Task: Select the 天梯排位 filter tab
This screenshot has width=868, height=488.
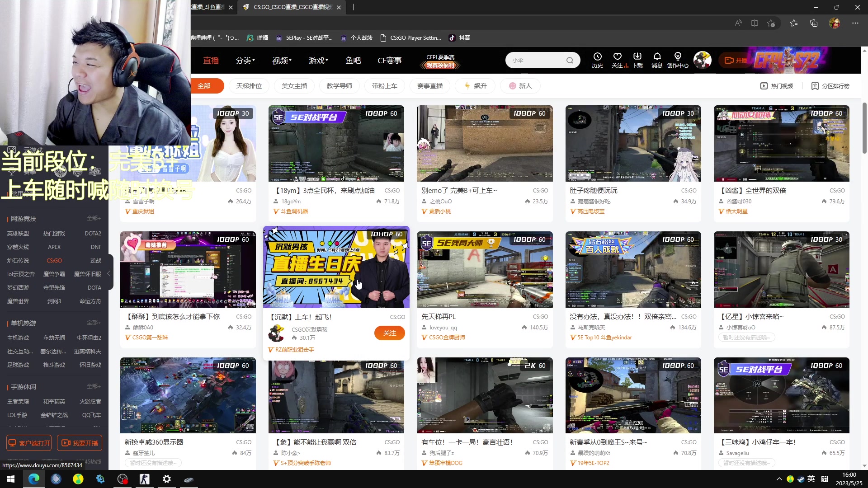Action: (x=249, y=86)
